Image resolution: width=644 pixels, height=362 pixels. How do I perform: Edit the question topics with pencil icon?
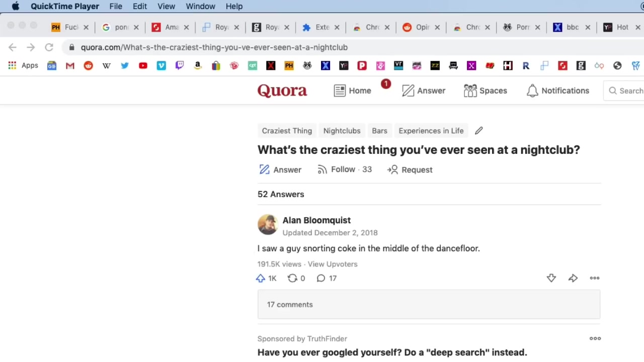(x=478, y=131)
